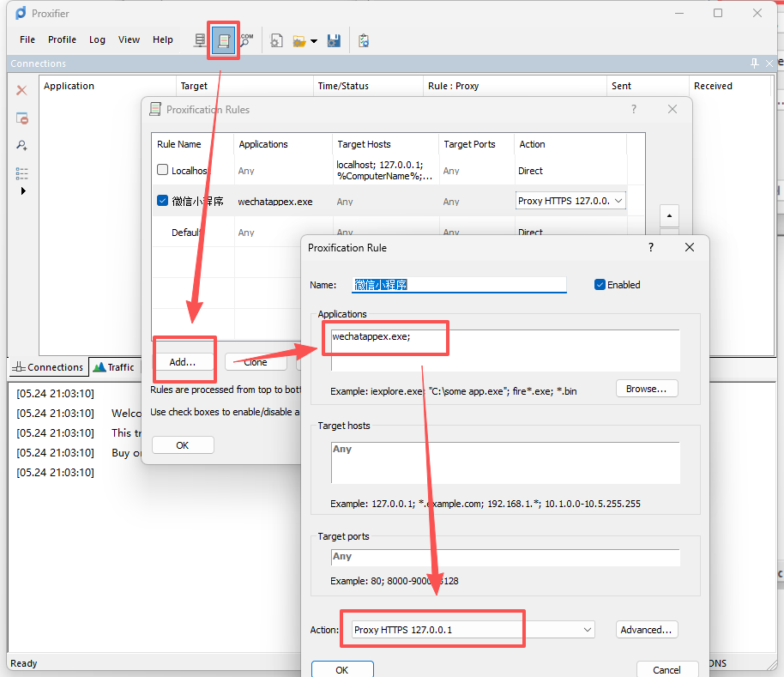Viewport: 784px width, 677px height.
Task: Click the red X icon in Connections sidebar
Action: [21, 90]
